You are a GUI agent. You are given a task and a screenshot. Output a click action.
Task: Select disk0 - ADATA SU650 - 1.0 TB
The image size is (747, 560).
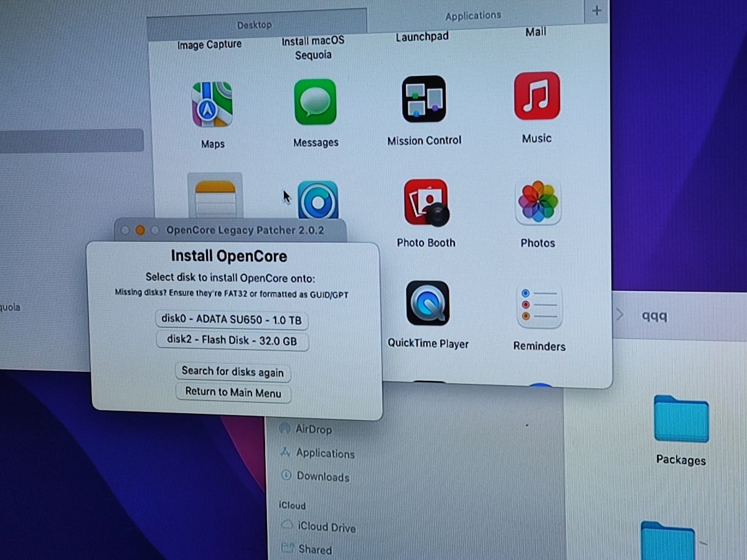[x=232, y=319]
